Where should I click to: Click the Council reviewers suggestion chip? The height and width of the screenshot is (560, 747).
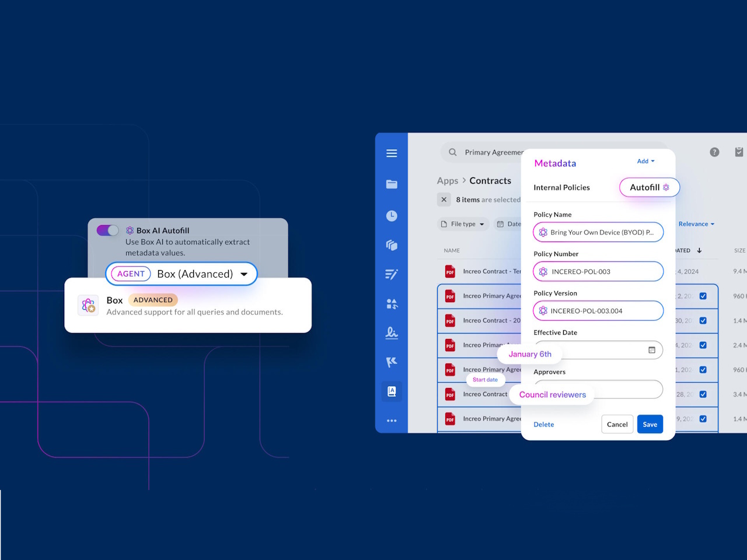[x=553, y=395]
